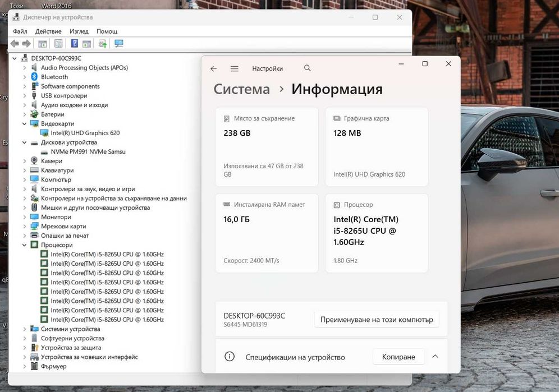Image resolution: width=559 pixels, height=392 pixels.
Task: Go back using Settings back arrow
Action: 213,68
